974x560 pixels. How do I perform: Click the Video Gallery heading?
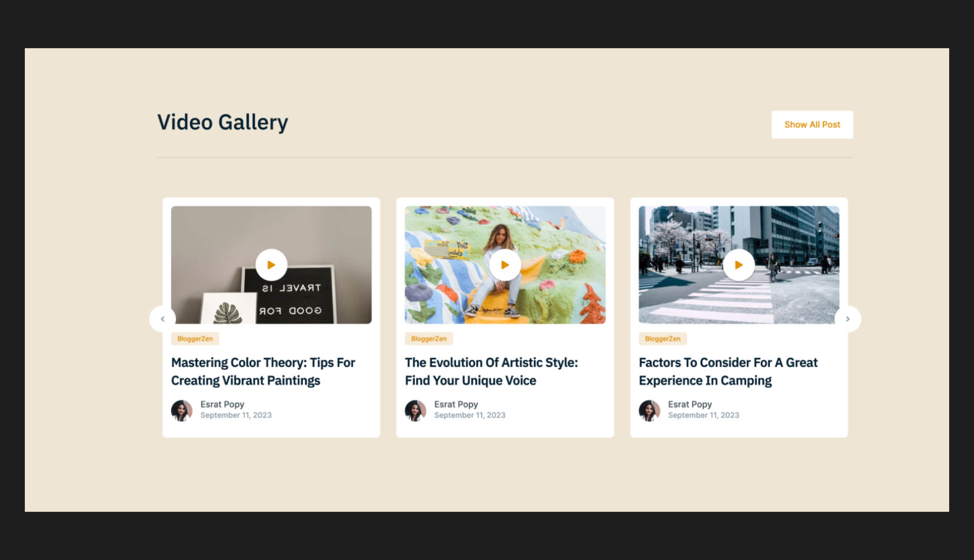222,122
